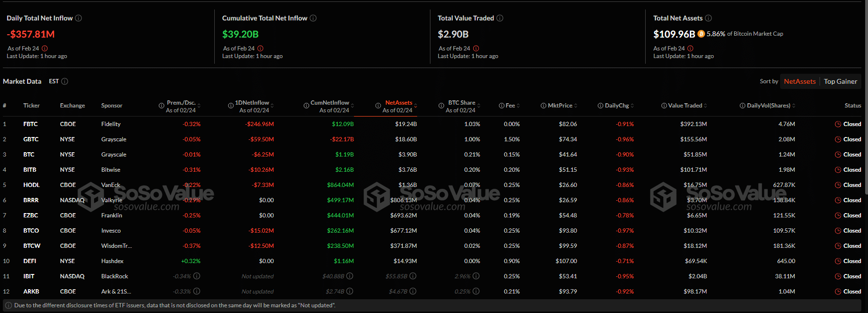
Task: Click the $39.20B cumulative inflow value
Action: [x=240, y=34]
